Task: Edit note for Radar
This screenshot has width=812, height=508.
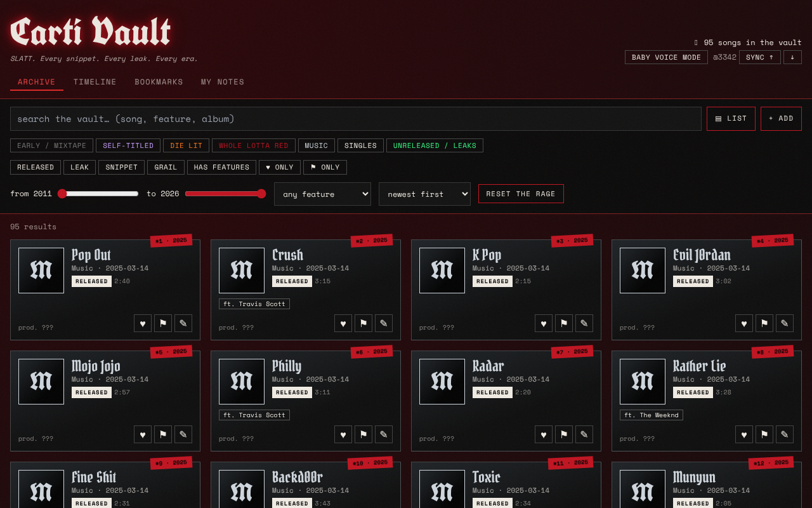Action: [x=584, y=434]
